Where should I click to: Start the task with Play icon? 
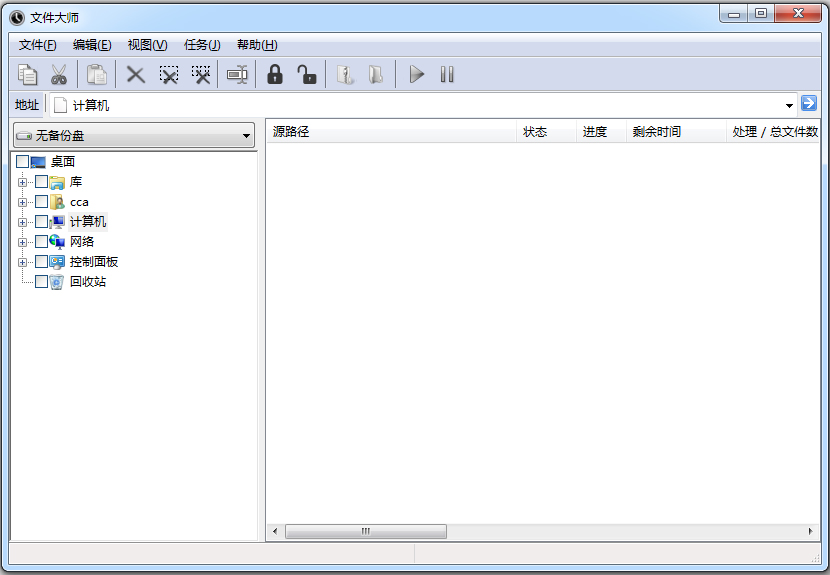point(417,75)
